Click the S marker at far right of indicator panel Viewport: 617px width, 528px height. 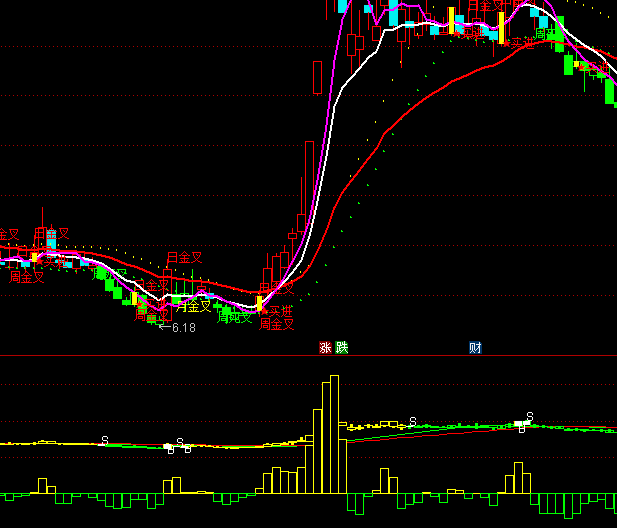tap(530, 416)
